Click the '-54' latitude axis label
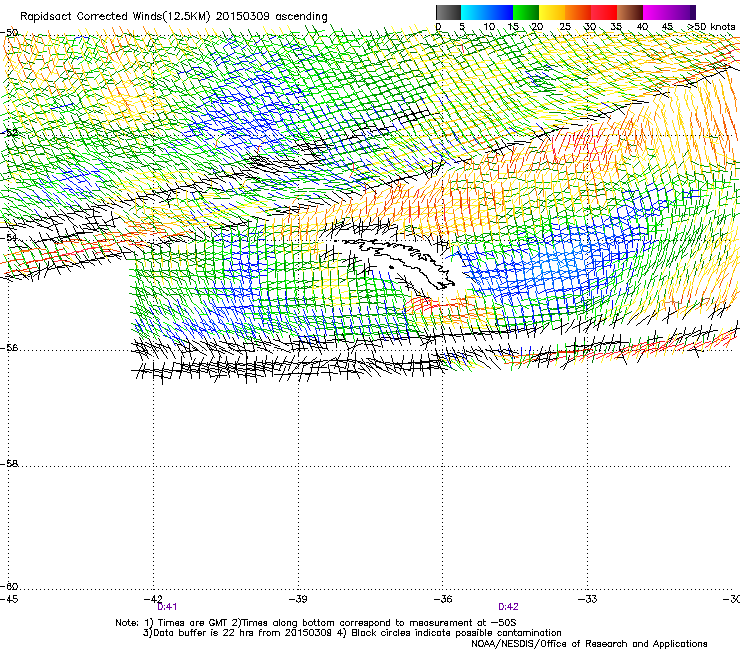 click(x=9, y=238)
